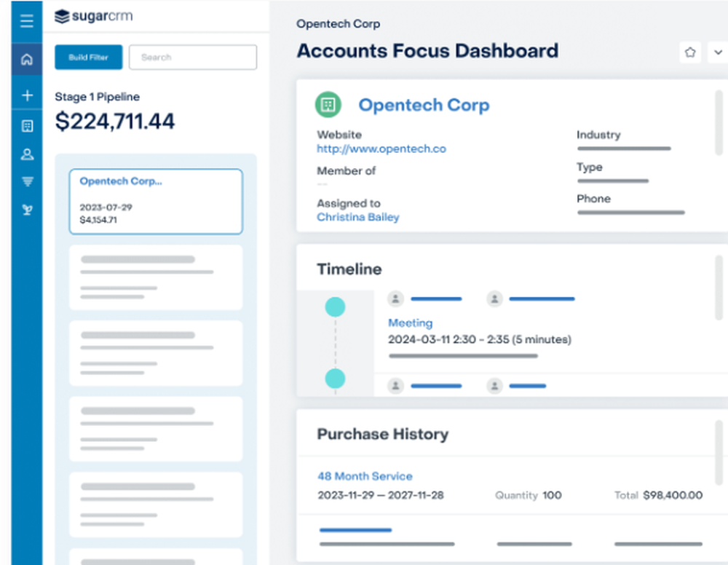Favorite the dashboard with star icon
This screenshot has height=565, width=728.
click(690, 52)
